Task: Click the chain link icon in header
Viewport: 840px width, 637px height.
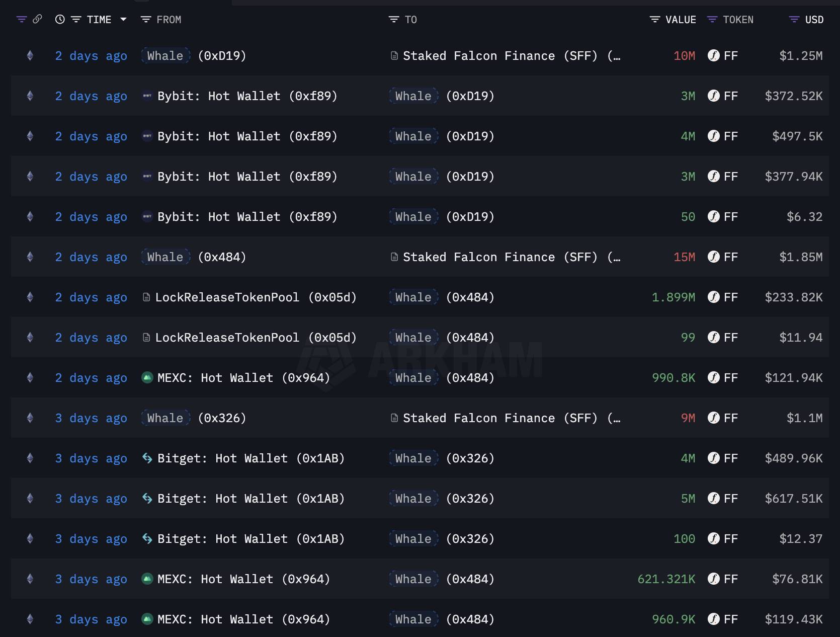Action: (x=37, y=19)
